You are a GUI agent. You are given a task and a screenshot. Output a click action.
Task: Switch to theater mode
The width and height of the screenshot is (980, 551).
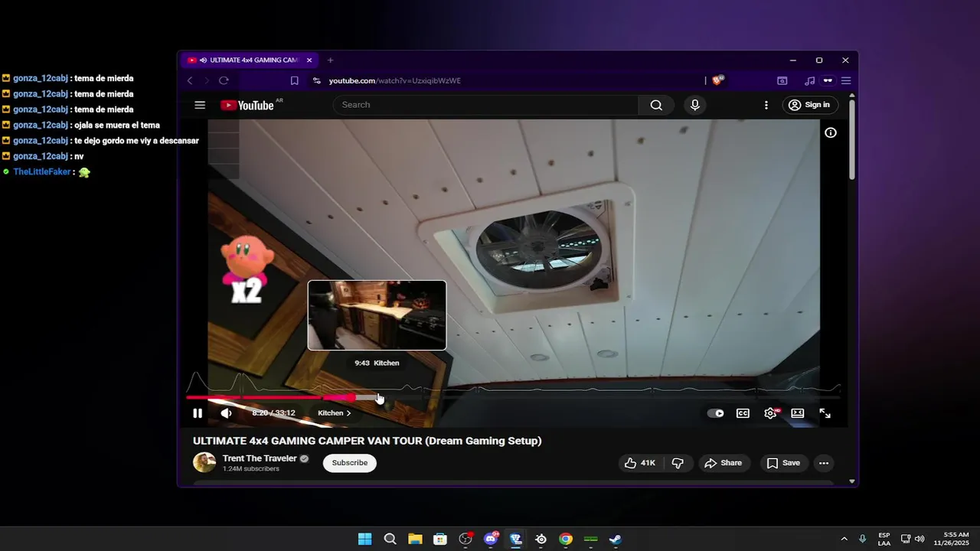point(798,413)
